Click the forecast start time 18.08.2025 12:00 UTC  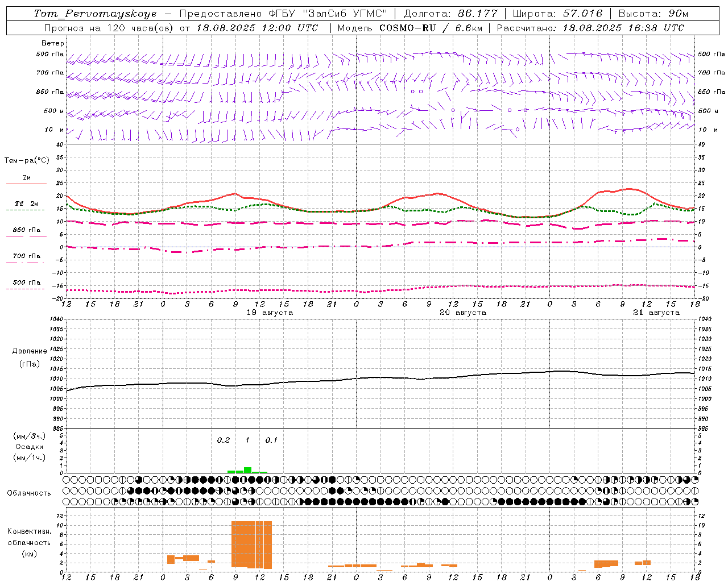(x=257, y=28)
